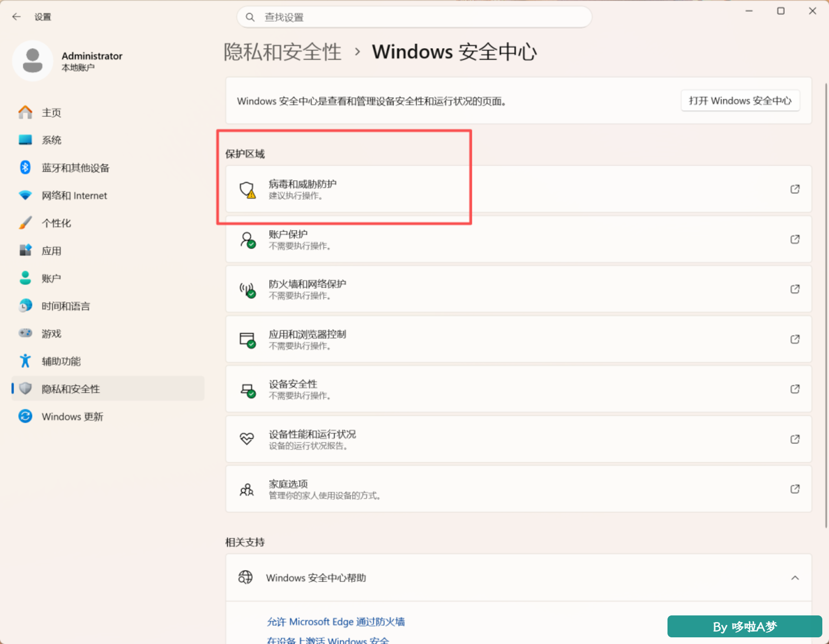Screen dimensions: 829x644
Task: Open external link icon for 病毒和威胁防护
Action: [795, 189]
